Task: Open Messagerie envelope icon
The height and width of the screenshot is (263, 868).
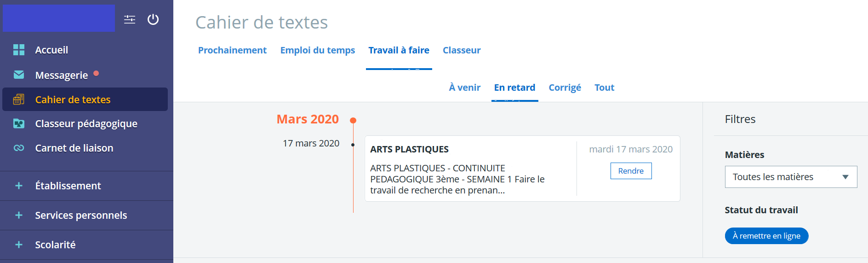Action: pyautogui.click(x=19, y=75)
